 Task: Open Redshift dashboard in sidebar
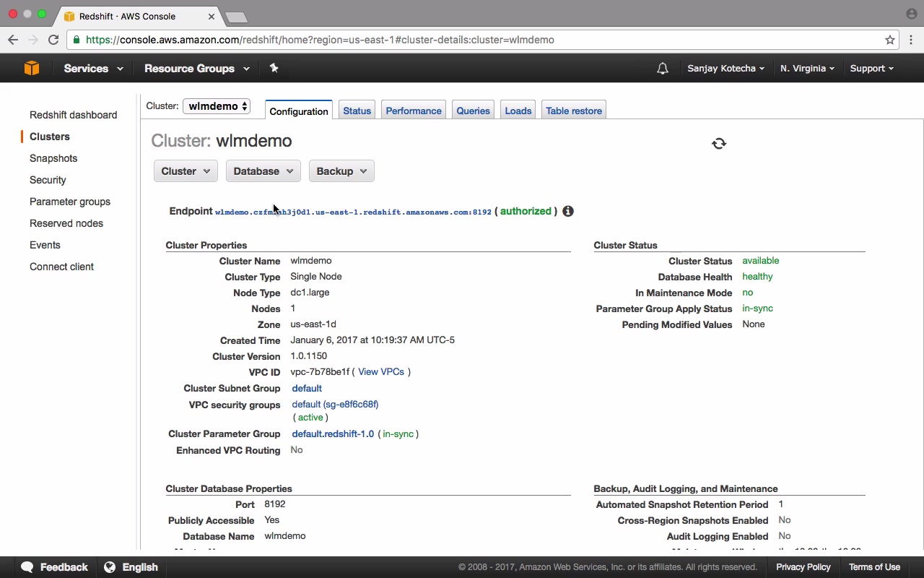(x=73, y=115)
